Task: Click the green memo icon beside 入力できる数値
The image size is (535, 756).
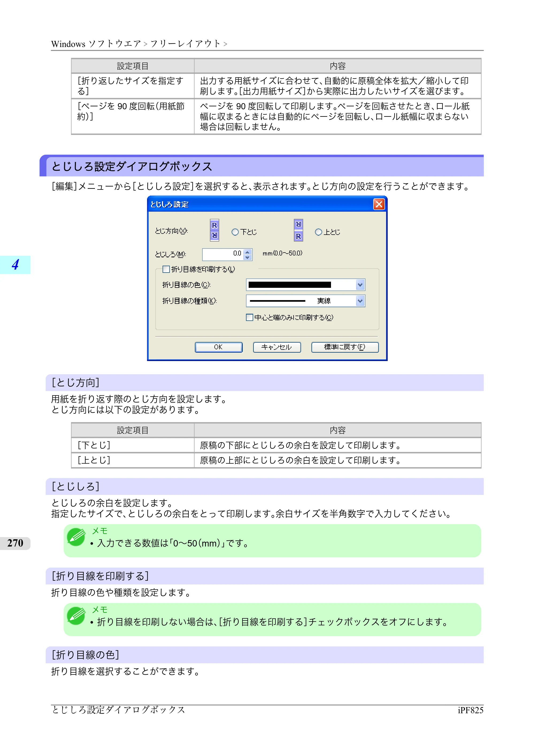Action: (x=76, y=537)
